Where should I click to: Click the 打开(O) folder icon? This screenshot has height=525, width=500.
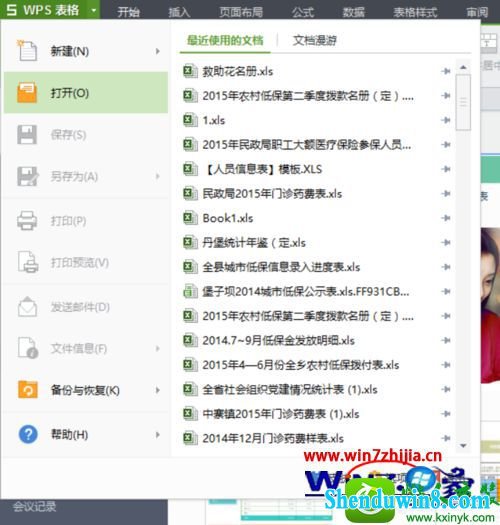27,92
